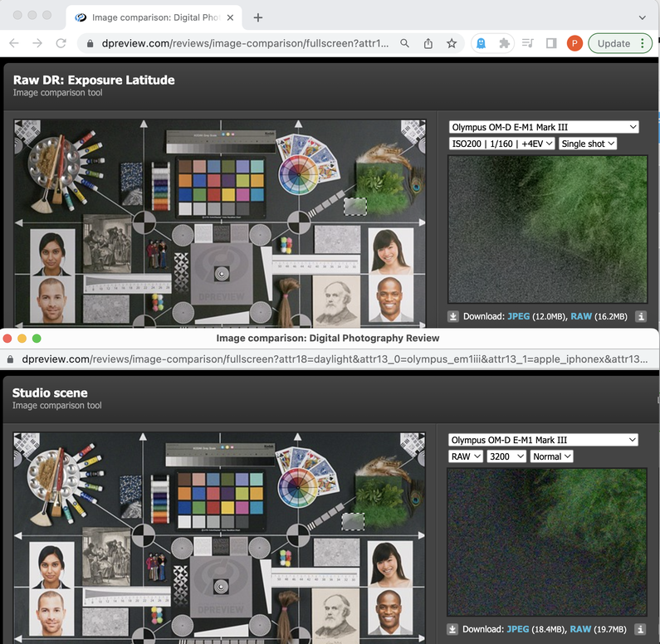This screenshot has width=660, height=644.
Task: Expand the ISO200 | 1/160 | +4EV dropdown
Action: [x=502, y=144]
